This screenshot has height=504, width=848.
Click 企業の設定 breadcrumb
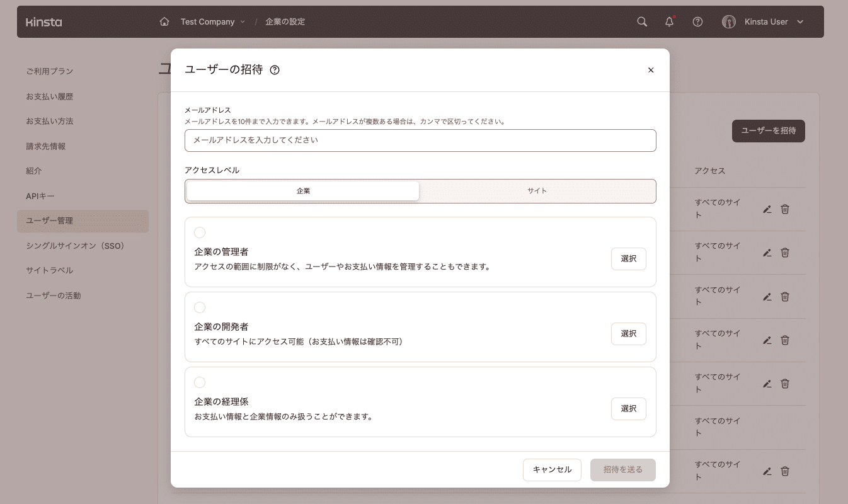tap(285, 21)
